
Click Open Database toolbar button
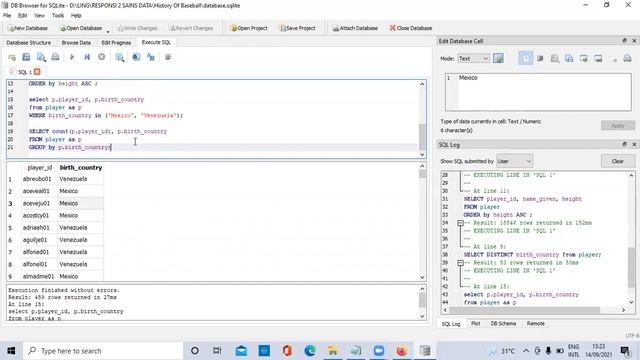(x=81, y=28)
